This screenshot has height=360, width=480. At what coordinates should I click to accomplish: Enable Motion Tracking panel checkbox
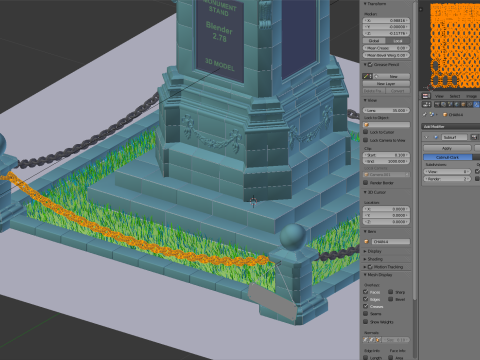tap(370, 267)
